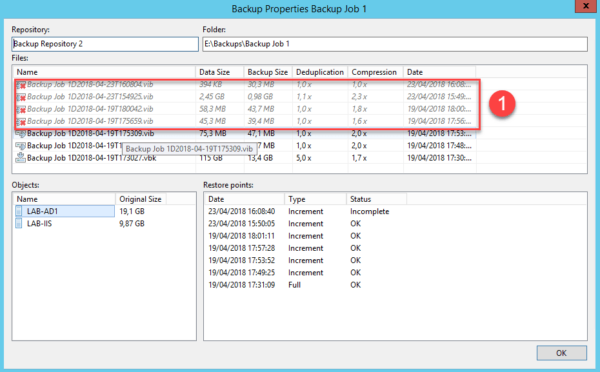
Task: Click the 9,87 GB original size value
Action: point(132,224)
